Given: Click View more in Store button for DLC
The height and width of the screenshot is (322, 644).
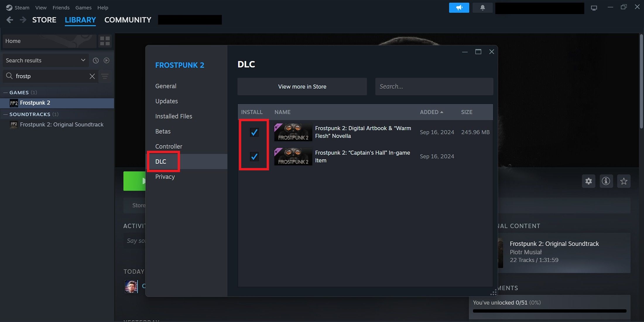Looking at the screenshot, I should click(302, 86).
